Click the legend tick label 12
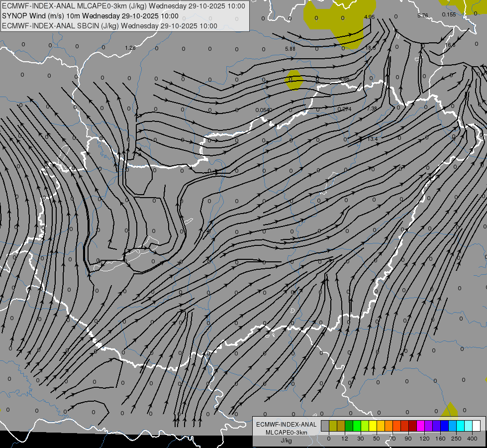 (x=345, y=439)
